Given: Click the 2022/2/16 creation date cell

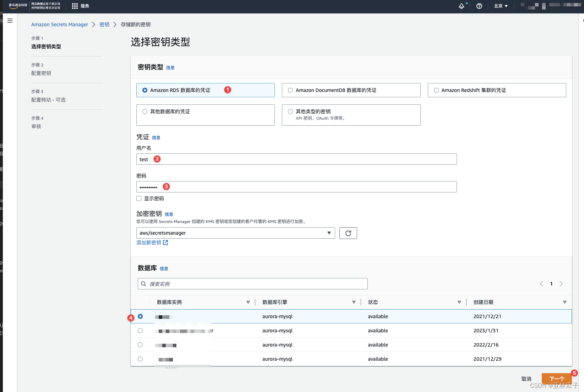Looking at the screenshot, I should (x=486, y=345).
